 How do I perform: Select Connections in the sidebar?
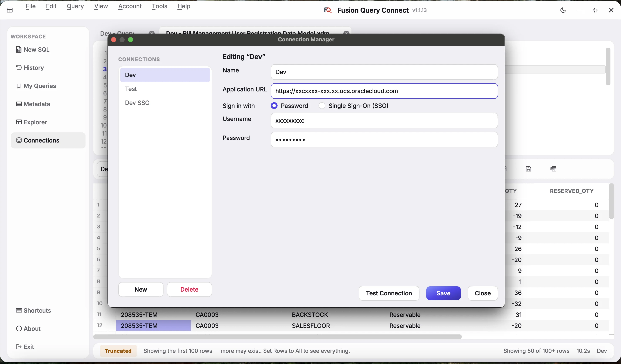coord(48,141)
